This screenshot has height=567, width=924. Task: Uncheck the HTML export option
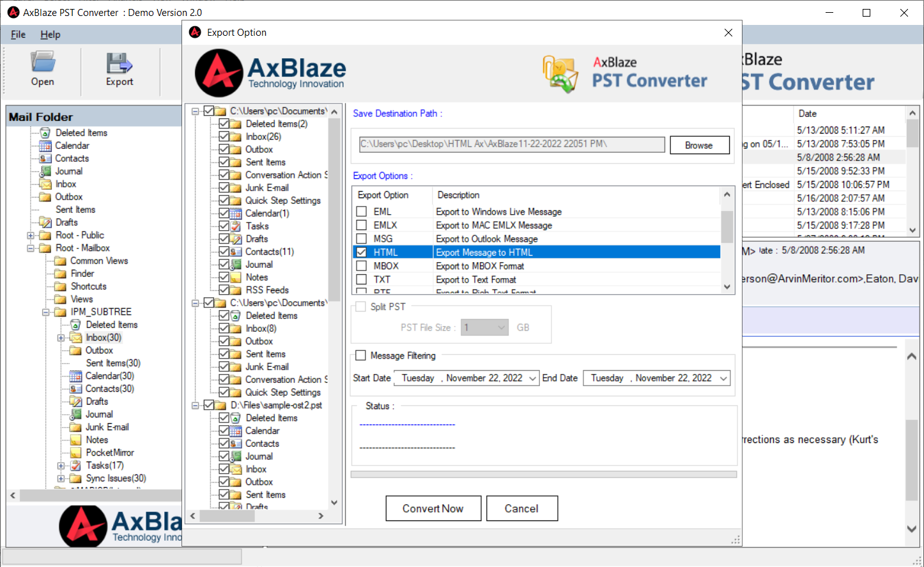362,252
